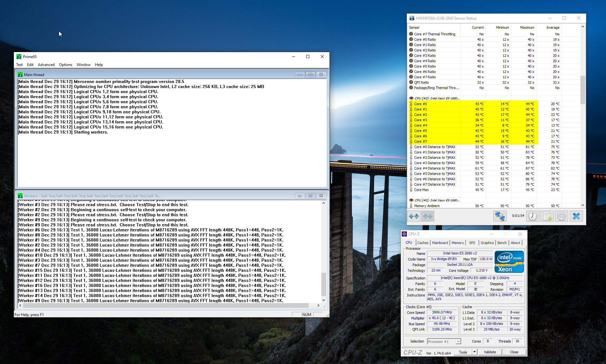The height and width of the screenshot is (364, 606).
Task: Click the Core #0 thermometer sensor icon
Action: [x=411, y=104]
